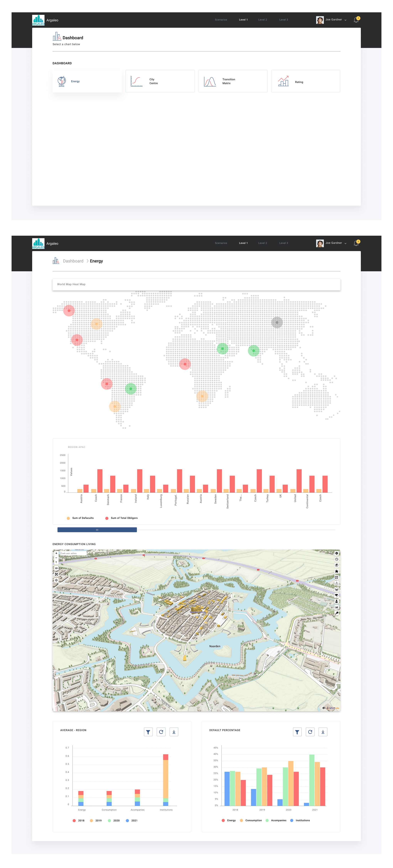Open the City Centre chart card

click(x=160, y=81)
